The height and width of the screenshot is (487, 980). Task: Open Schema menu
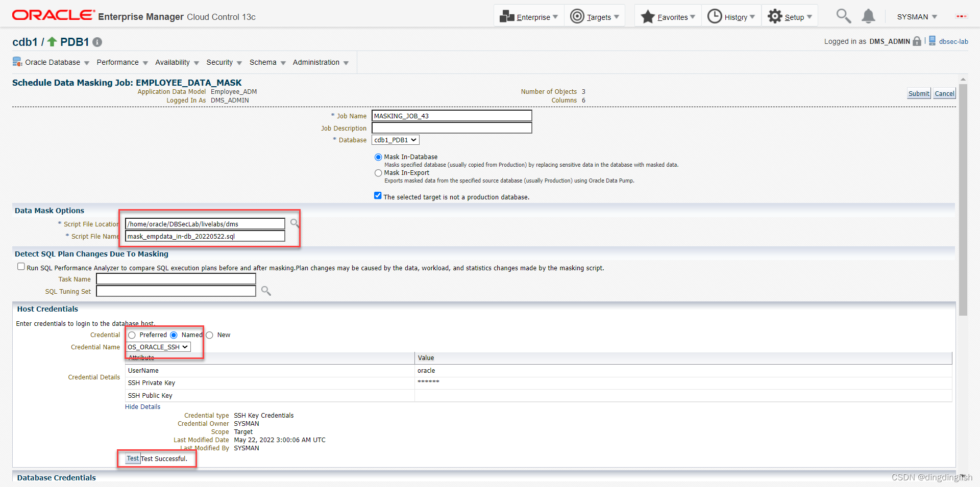(267, 62)
